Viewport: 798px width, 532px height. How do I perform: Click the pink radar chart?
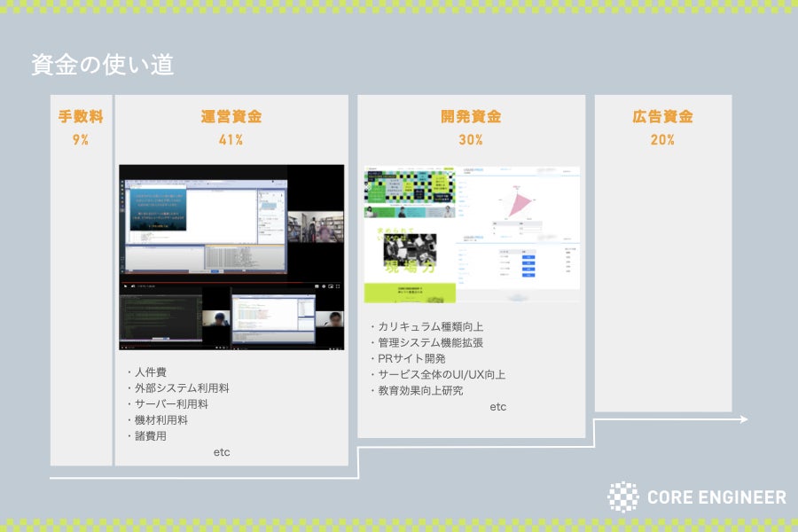[520, 201]
